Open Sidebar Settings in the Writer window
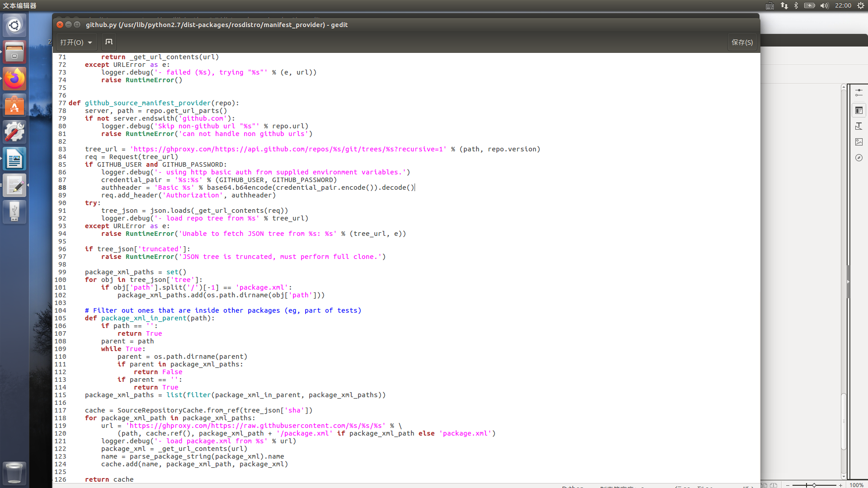Image resolution: width=868 pixels, height=488 pixels. pos(859,93)
